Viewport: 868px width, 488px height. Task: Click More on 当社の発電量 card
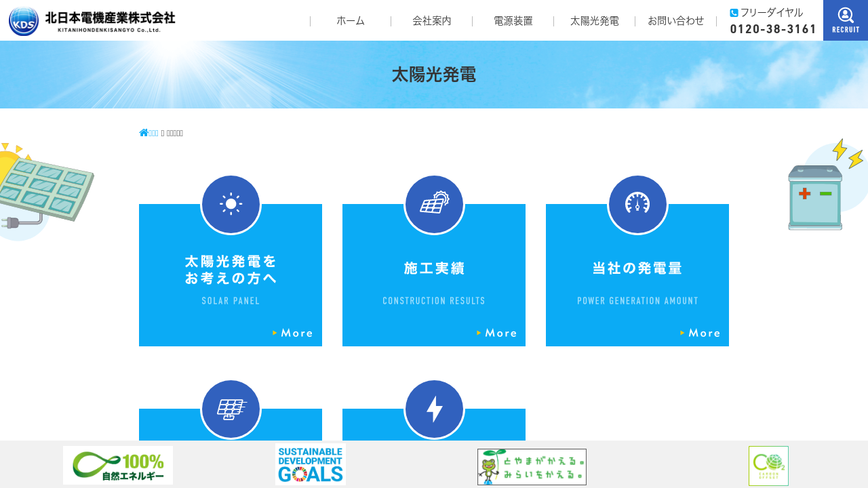pos(701,333)
